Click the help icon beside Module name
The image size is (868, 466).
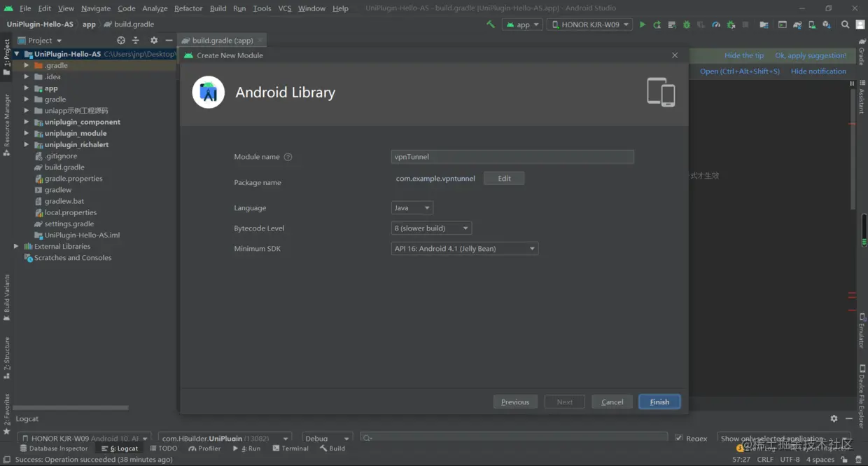(288, 157)
